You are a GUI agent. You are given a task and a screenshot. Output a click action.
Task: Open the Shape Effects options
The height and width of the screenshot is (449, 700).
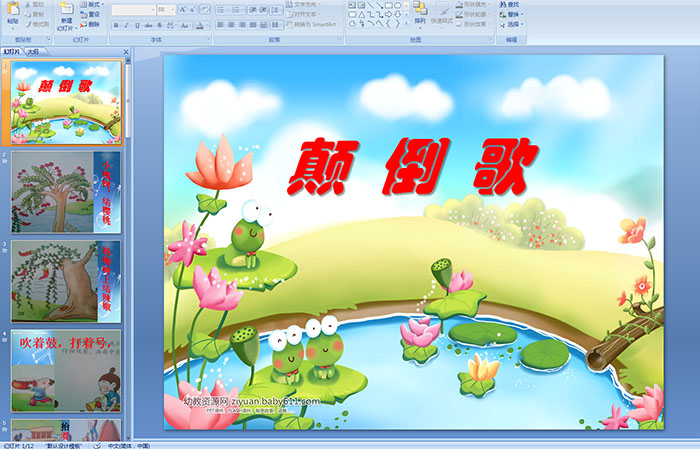[474, 24]
